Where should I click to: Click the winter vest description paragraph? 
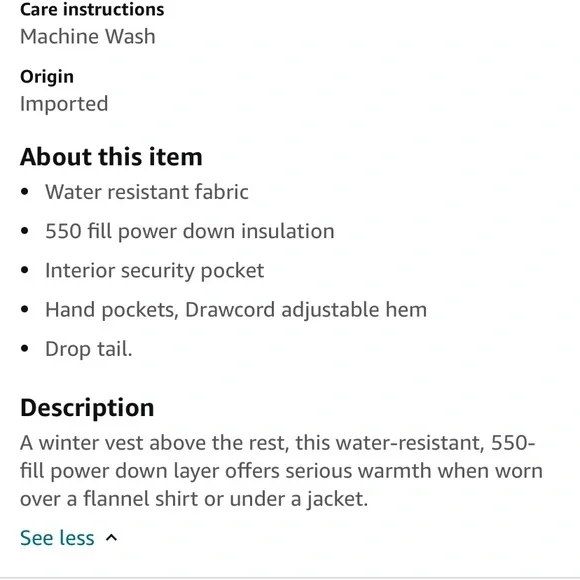coord(281,471)
